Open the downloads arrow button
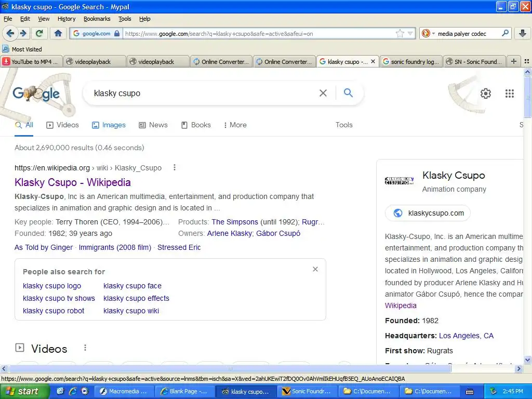This screenshot has width=532, height=399. point(523,33)
